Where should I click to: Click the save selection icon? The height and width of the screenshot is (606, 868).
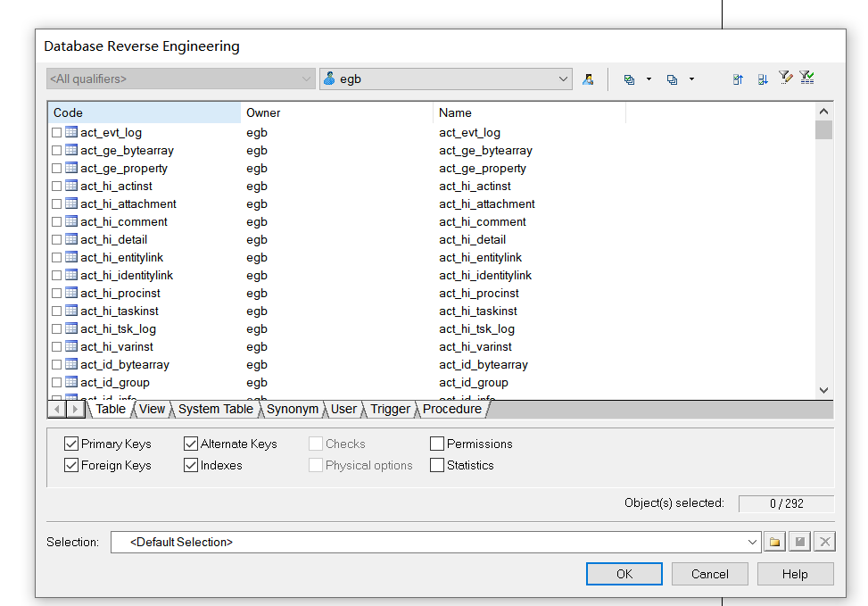click(798, 541)
